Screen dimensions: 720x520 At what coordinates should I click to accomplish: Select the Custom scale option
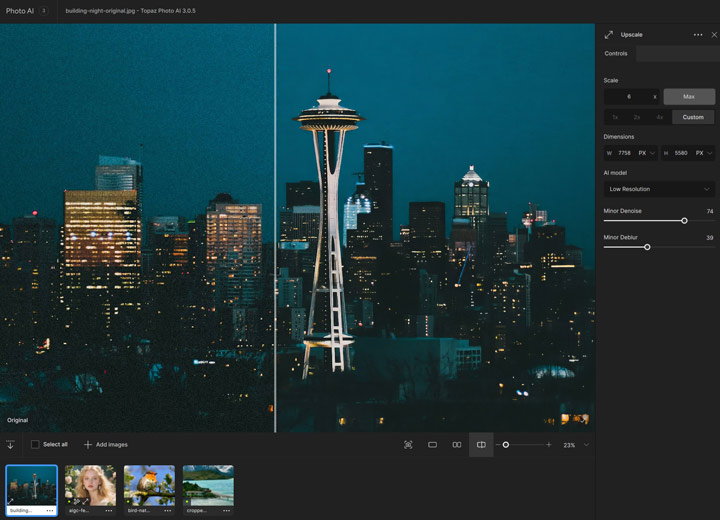pos(693,117)
